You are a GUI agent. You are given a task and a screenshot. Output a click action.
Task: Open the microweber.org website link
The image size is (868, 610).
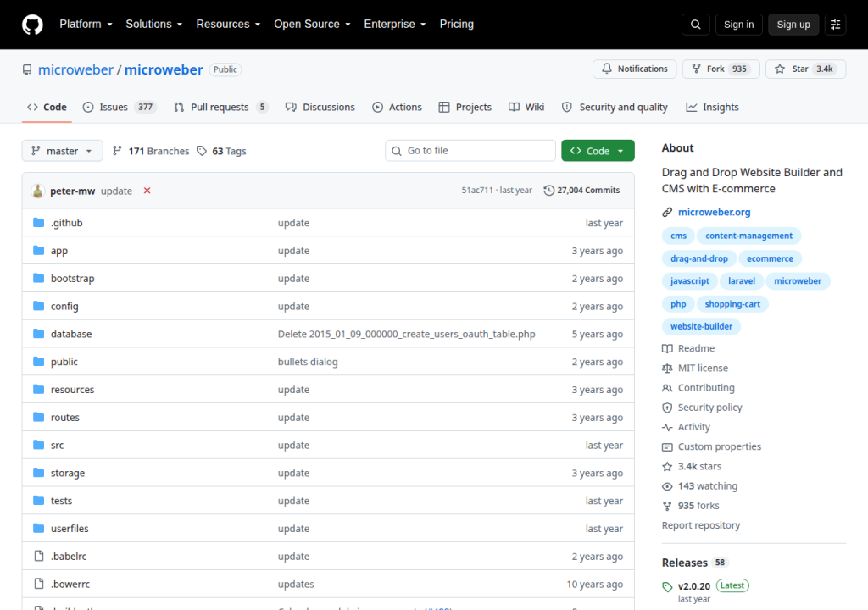coord(714,212)
